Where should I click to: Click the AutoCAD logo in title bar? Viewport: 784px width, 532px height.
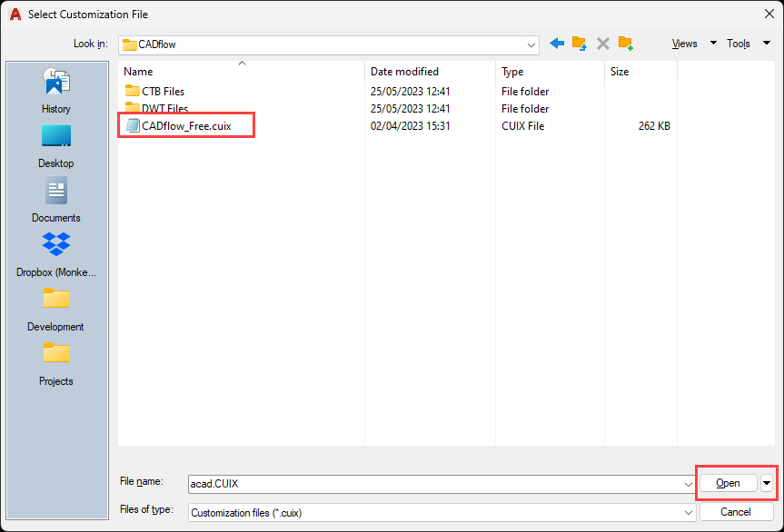(15, 15)
